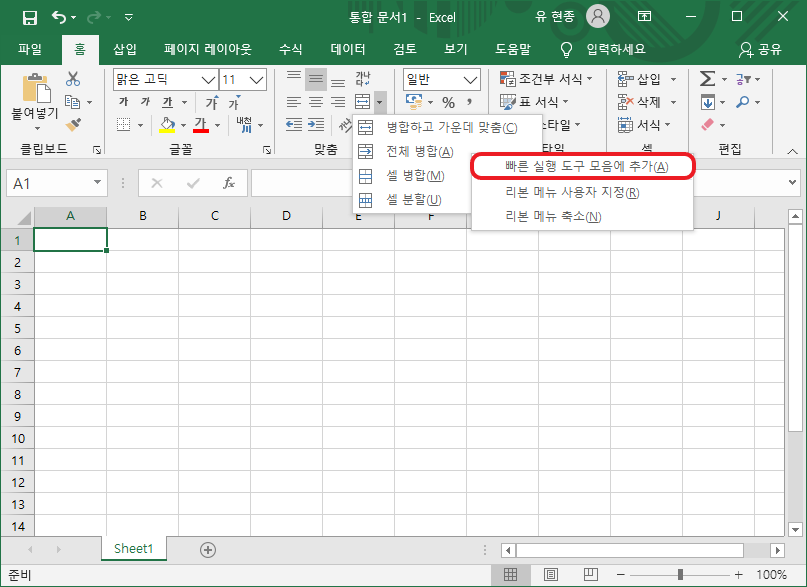Select 셀 병합(M) menu item
Image resolution: width=807 pixels, height=587 pixels.
[x=413, y=175]
